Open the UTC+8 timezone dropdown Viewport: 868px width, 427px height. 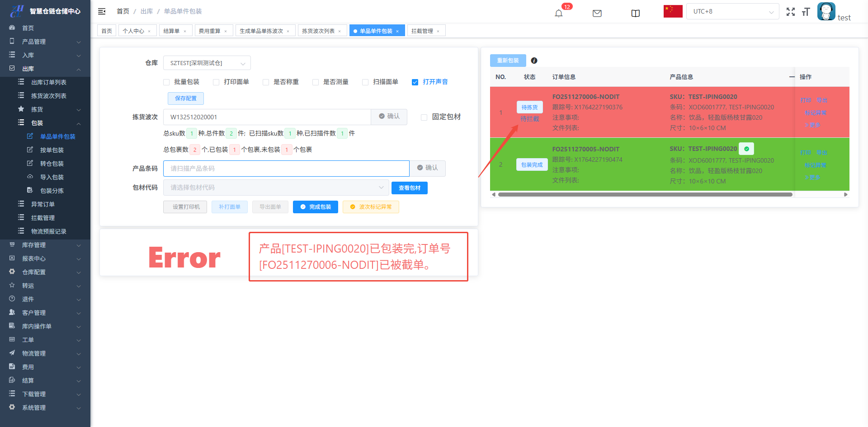732,12
